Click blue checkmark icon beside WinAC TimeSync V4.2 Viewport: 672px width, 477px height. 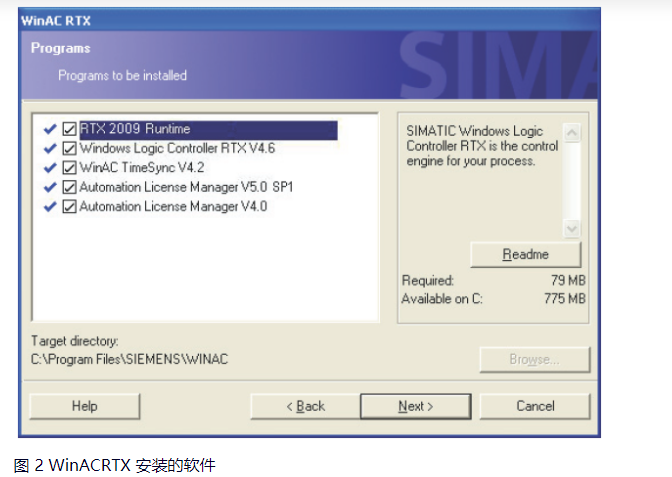50,168
